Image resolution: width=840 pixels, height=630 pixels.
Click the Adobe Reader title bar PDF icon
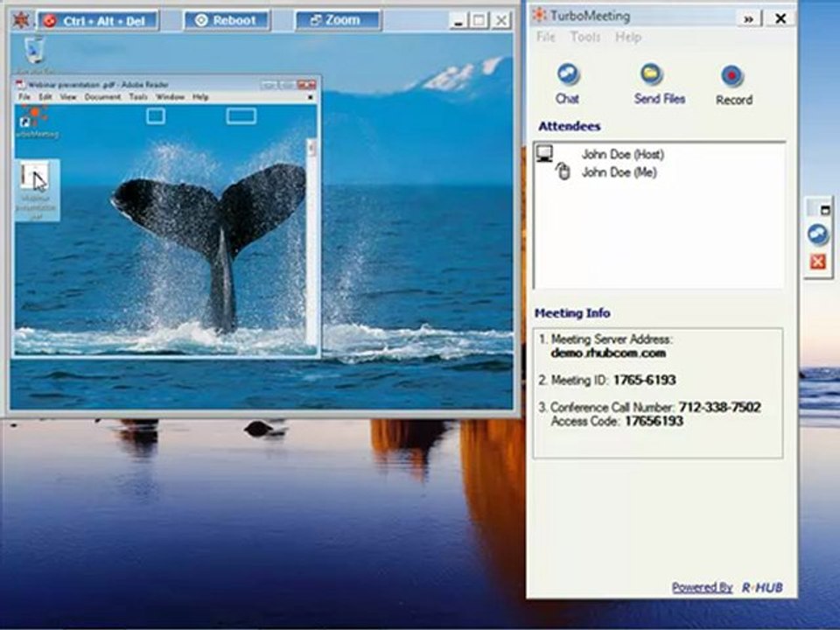coord(21,85)
